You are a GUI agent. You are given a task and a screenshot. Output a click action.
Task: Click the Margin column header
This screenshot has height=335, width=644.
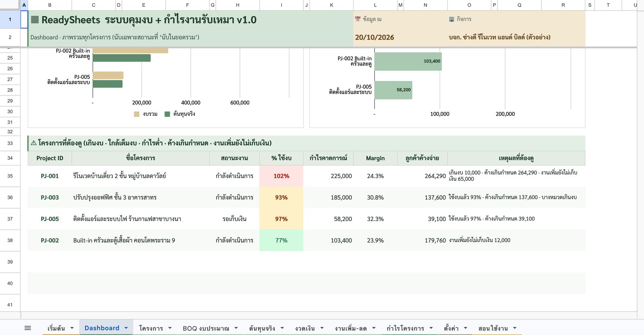(x=375, y=158)
